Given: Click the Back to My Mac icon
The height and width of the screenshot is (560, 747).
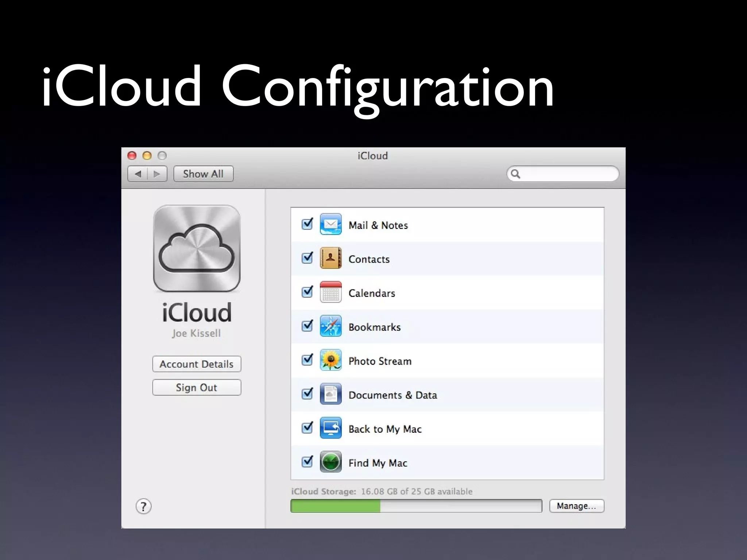Looking at the screenshot, I should tap(330, 428).
